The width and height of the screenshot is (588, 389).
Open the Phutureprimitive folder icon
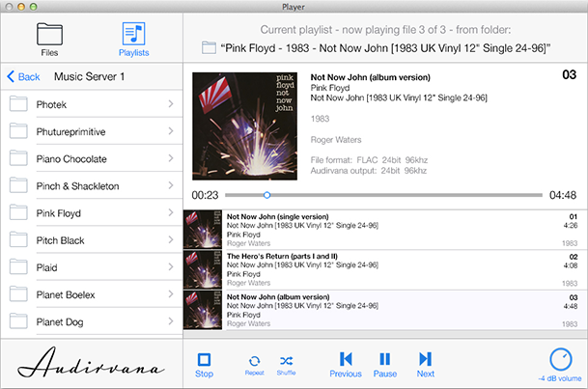(18, 131)
